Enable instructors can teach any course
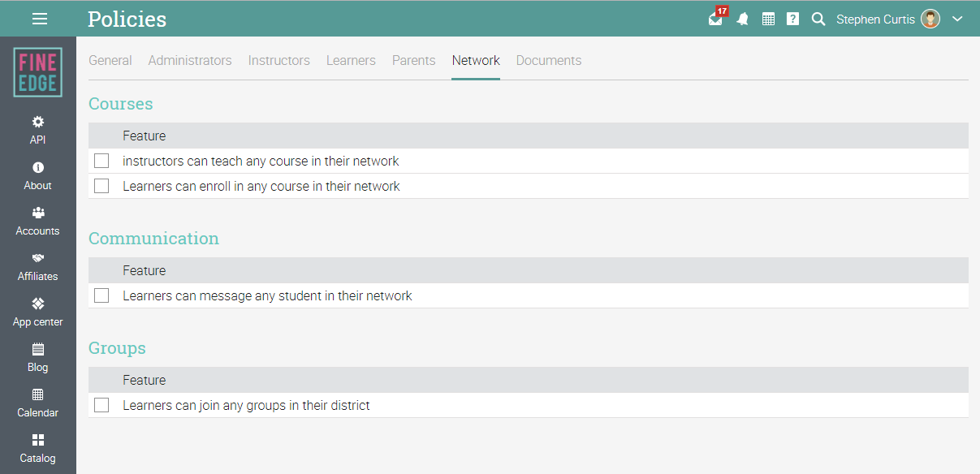Viewport: 980px width, 474px height. pyautogui.click(x=101, y=161)
